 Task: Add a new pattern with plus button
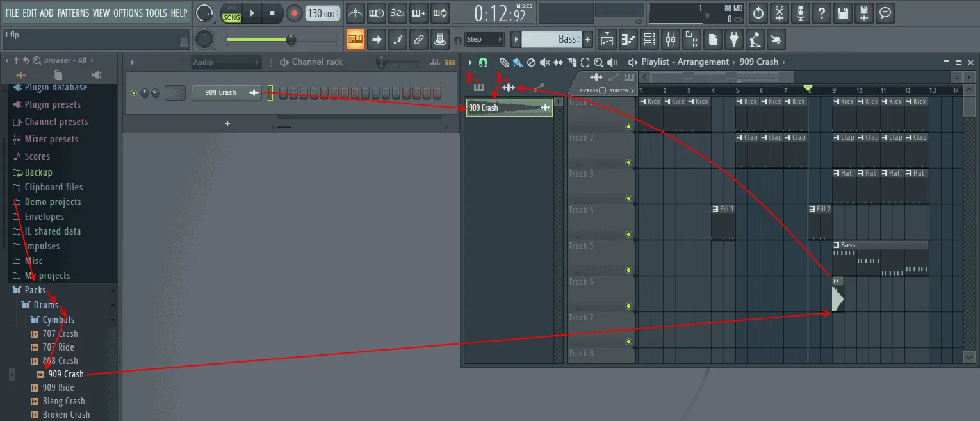pos(587,40)
